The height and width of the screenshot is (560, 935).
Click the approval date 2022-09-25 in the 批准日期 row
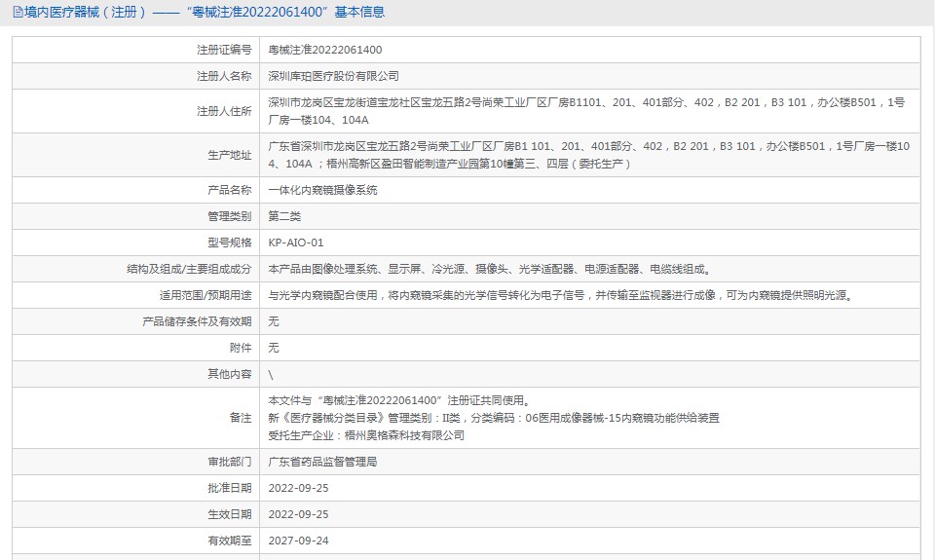pos(298,488)
